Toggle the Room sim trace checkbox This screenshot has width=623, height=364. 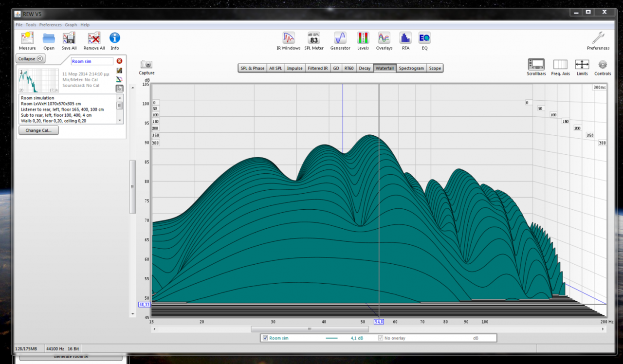[265, 338]
